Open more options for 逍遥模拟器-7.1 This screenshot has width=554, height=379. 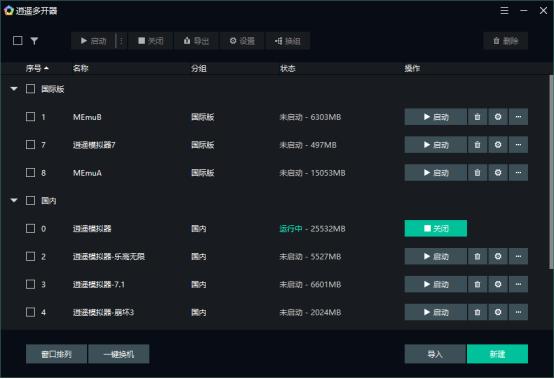coord(518,284)
